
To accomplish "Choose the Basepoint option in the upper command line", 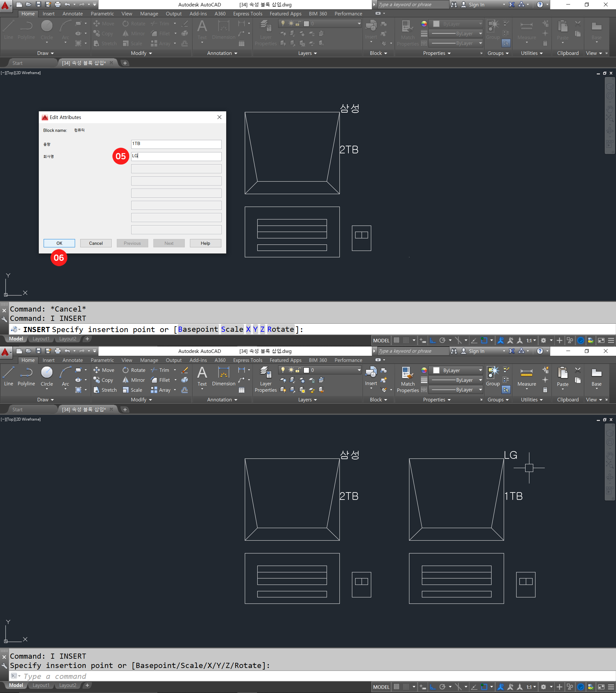I will pyautogui.click(x=198, y=329).
